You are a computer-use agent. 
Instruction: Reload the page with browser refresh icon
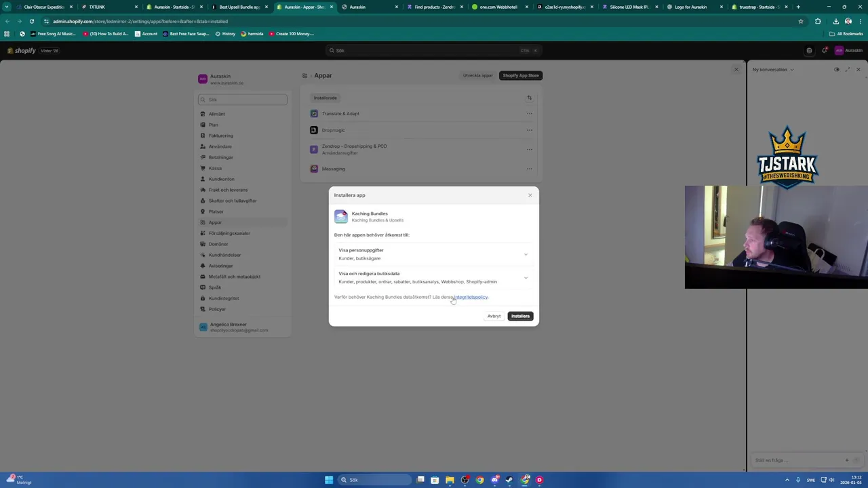pyautogui.click(x=31, y=21)
